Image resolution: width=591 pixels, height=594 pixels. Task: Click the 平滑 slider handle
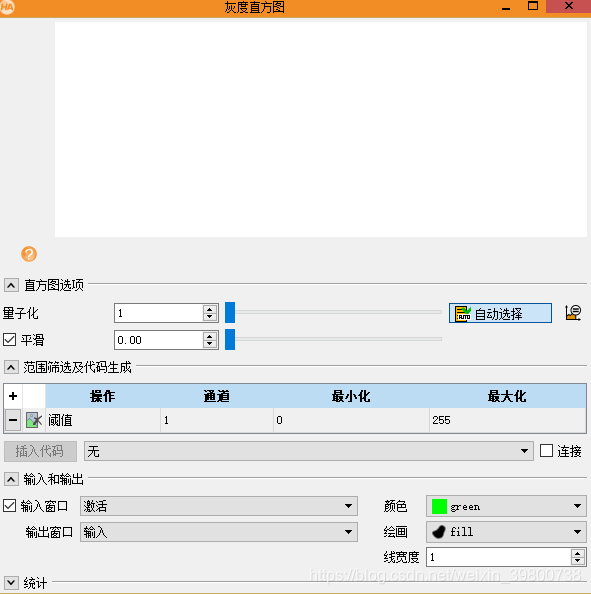pos(230,339)
